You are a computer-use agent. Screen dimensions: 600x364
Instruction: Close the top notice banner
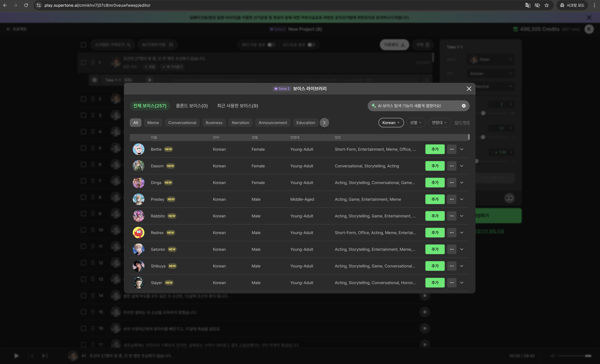click(589, 18)
